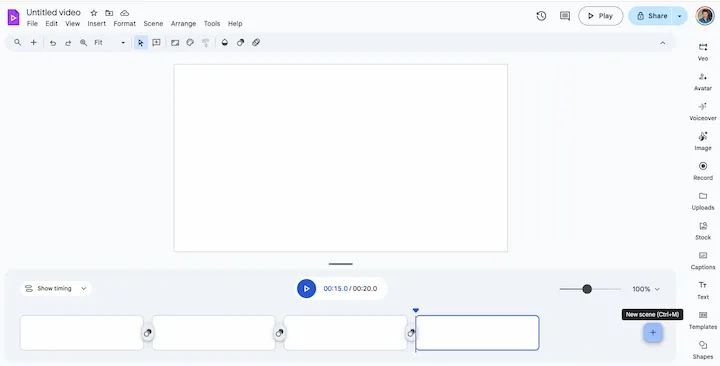720x366 pixels.
Task: Star the Untitled video document
Action: pyautogui.click(x=94, y=13)
